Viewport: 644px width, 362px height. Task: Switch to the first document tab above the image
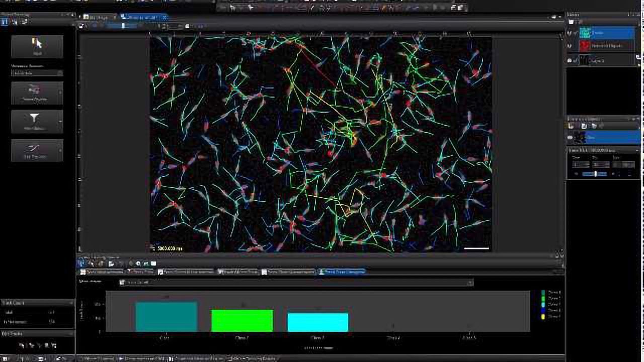click(100, 17)
